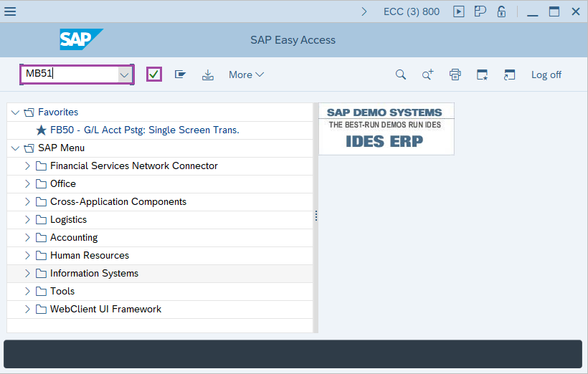This screenshot has height=374, width=588.
Task: Open the More menu
Action: tap(246, 75)
